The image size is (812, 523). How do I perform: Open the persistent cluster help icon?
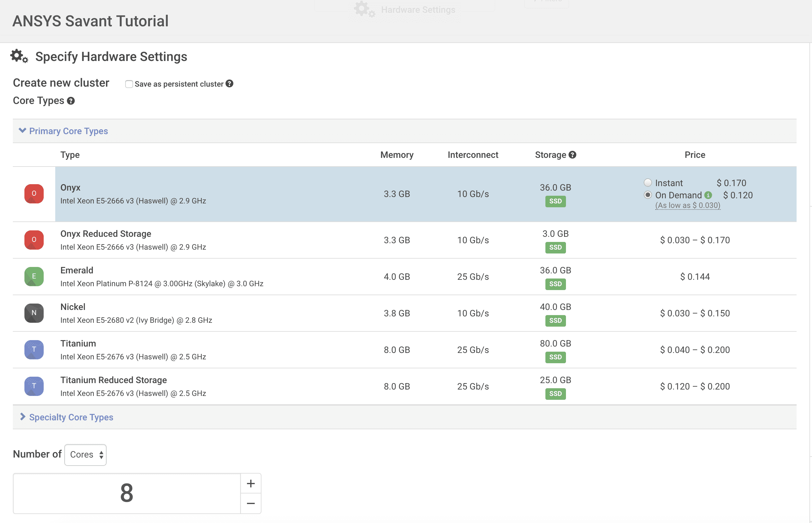pos(229,83)
